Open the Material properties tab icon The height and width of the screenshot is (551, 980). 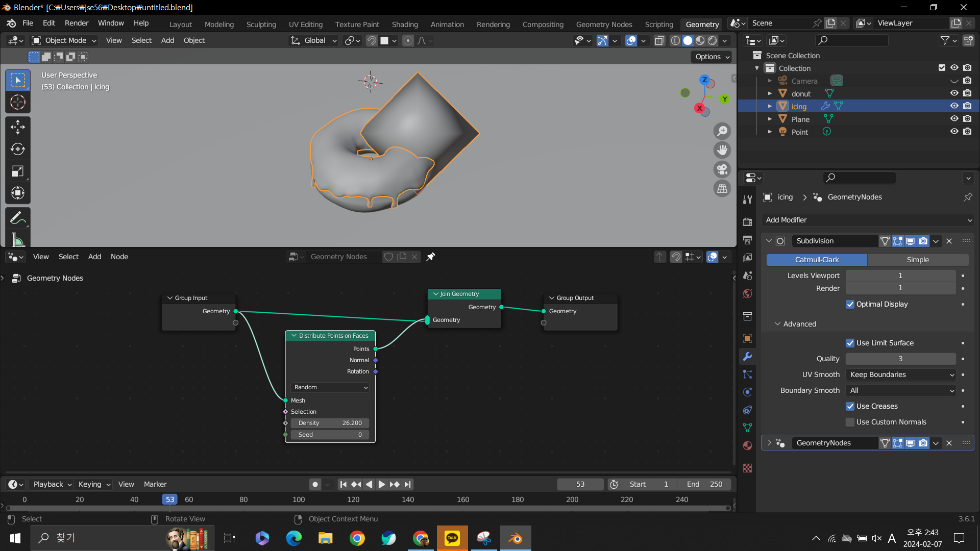coord(748,445)
